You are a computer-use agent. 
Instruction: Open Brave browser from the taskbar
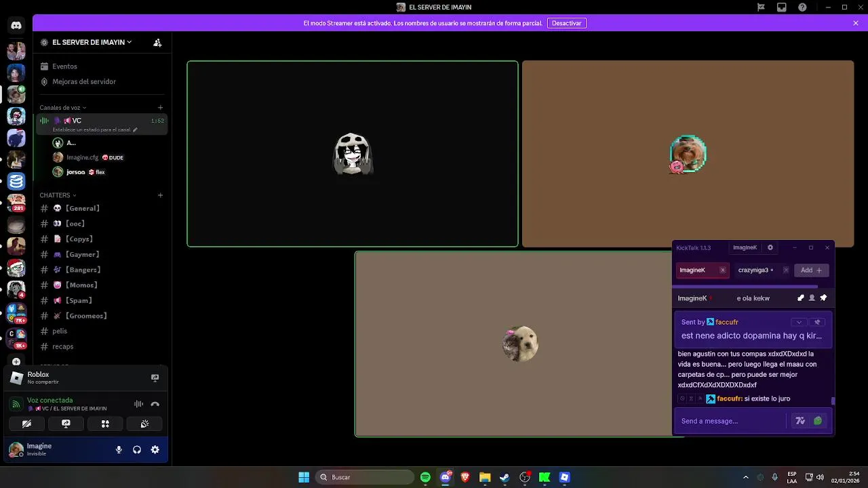pyautogui.click(x=465, y=477)
